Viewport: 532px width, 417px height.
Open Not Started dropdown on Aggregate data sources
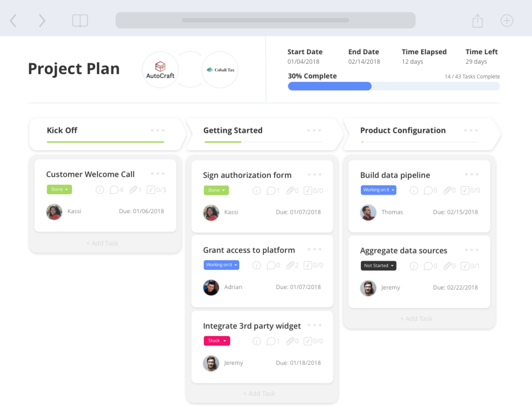pos(378,265)
